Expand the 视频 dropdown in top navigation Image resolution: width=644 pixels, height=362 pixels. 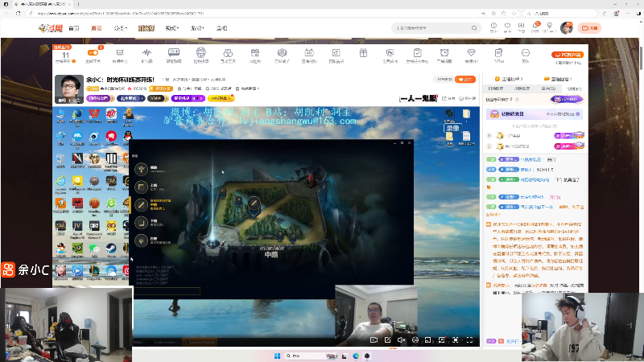(171, 28)
